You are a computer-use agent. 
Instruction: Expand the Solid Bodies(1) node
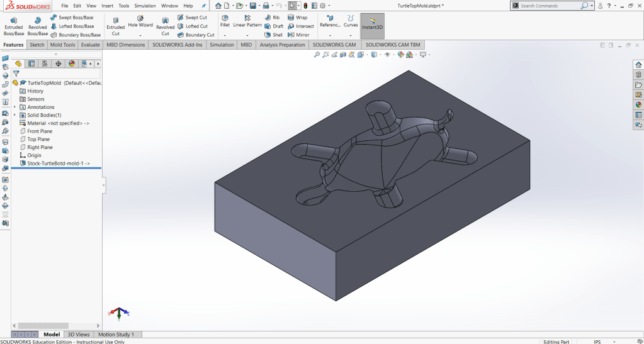pyautogui.click(x=14, y=115)
